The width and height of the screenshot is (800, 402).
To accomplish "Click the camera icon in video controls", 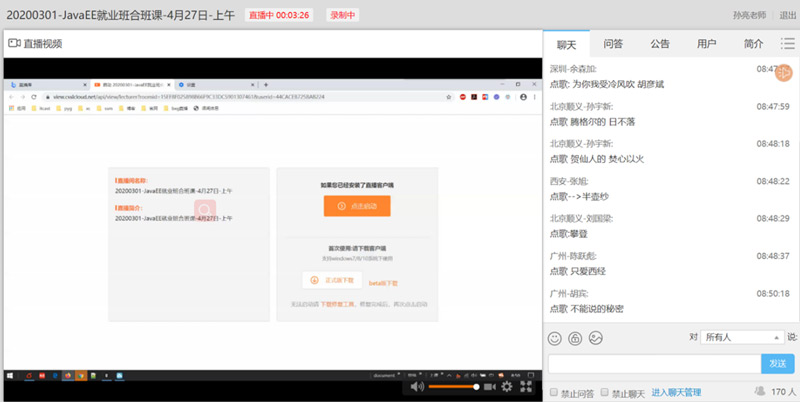I will tap(489, 386).
